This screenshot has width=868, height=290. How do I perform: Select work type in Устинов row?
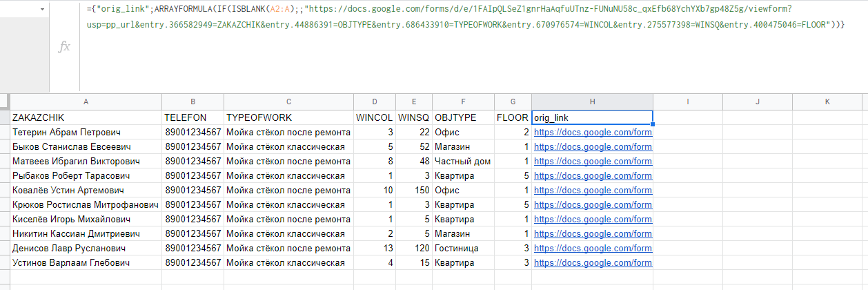288,262
